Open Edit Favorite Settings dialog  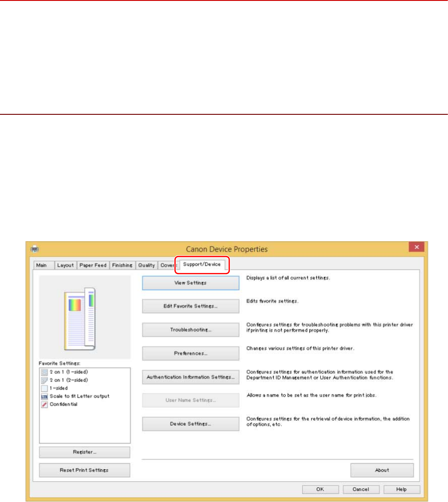(191, 306)
